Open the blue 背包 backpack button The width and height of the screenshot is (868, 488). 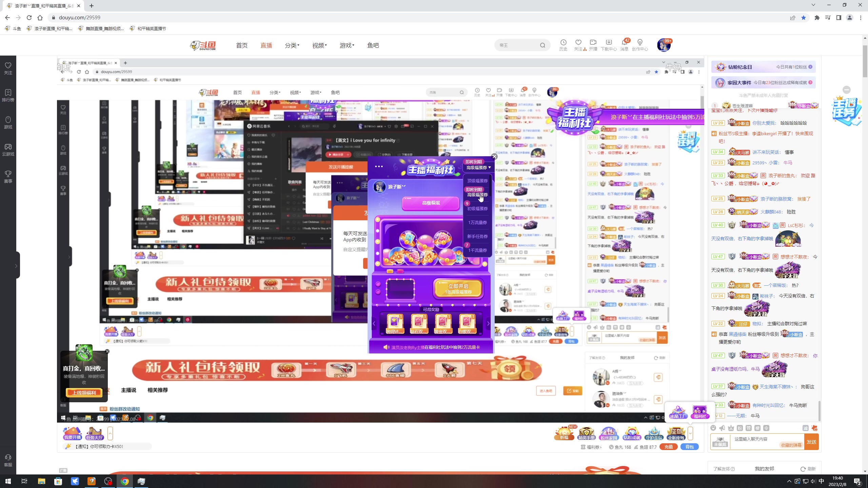coord(690,447)
